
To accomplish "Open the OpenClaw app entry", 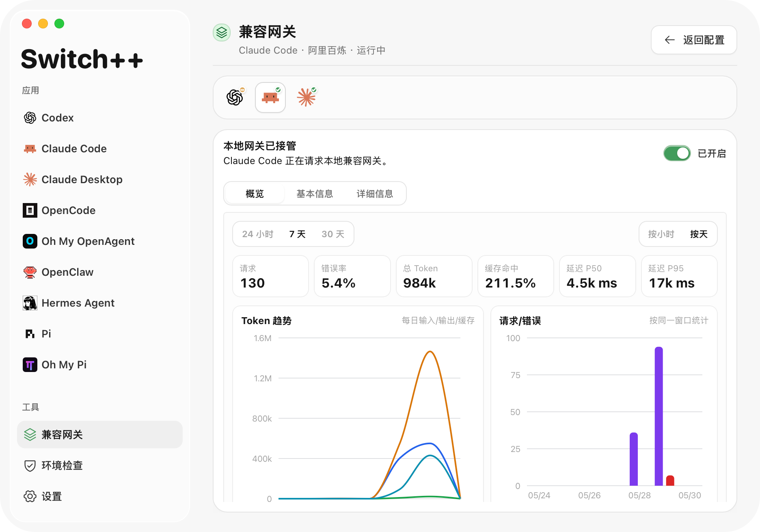I will click(x=99, y=272).
